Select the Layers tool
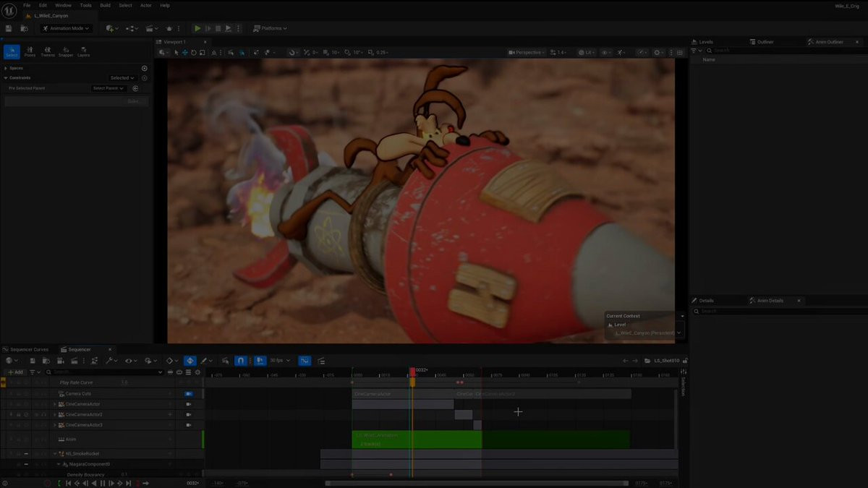 tap(84, 52)
